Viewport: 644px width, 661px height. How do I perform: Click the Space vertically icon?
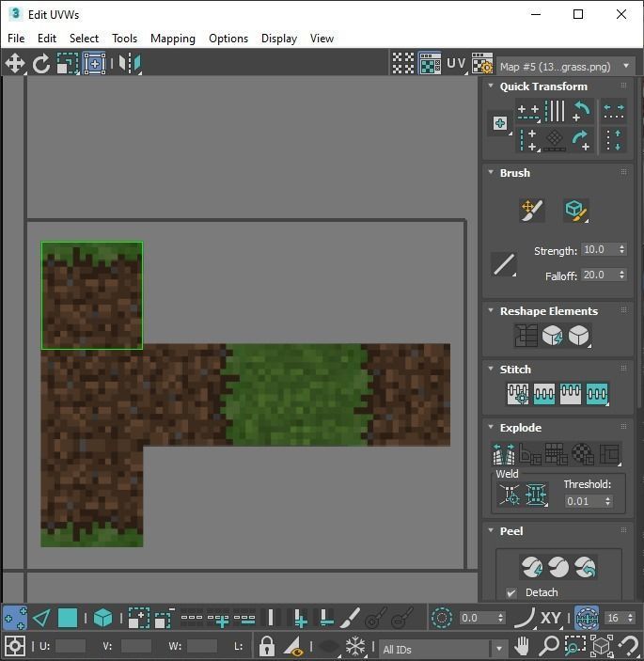[x=614, y=140]
